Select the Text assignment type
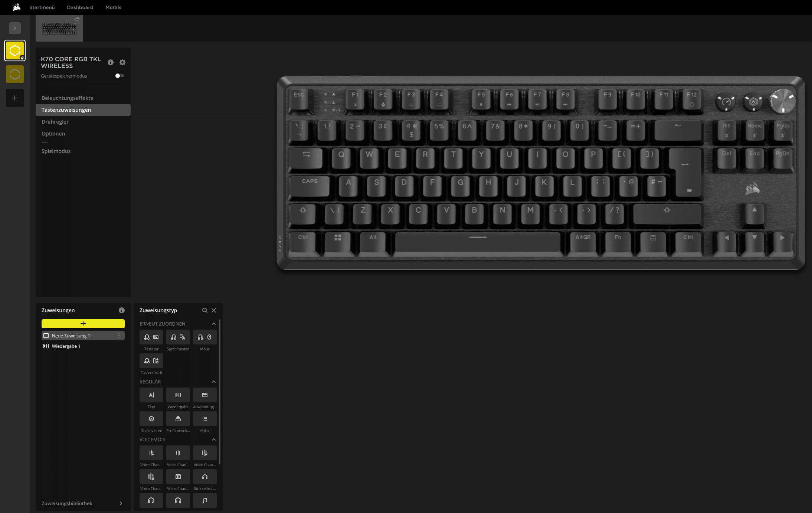This screenshot has width=812, height=513. click(151, 395)
